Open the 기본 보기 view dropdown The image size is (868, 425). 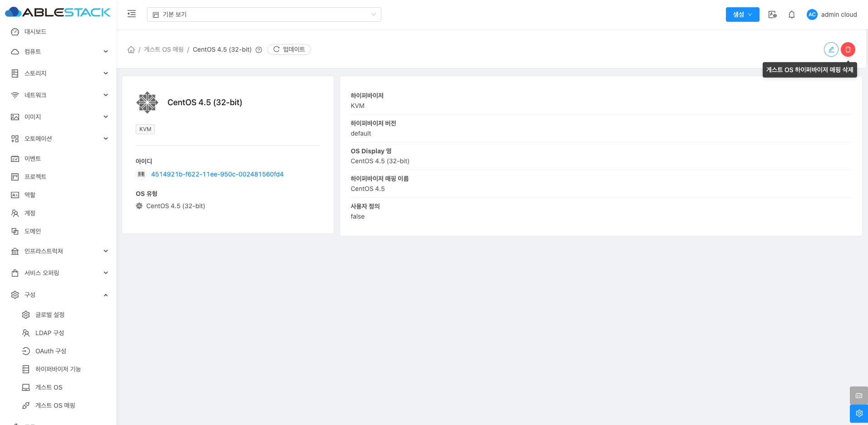click(x=264, y=15)
